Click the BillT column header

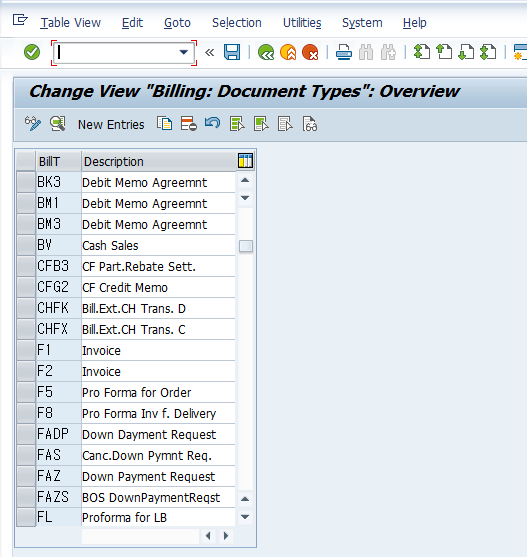59,161
